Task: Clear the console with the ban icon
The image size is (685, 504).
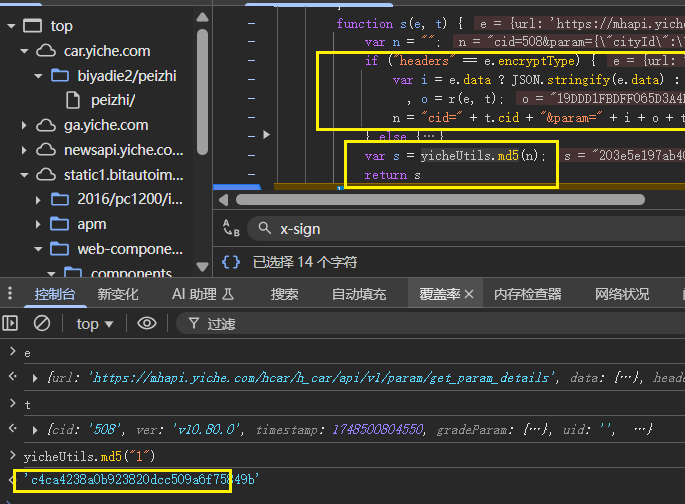Action: click(42, 323)
